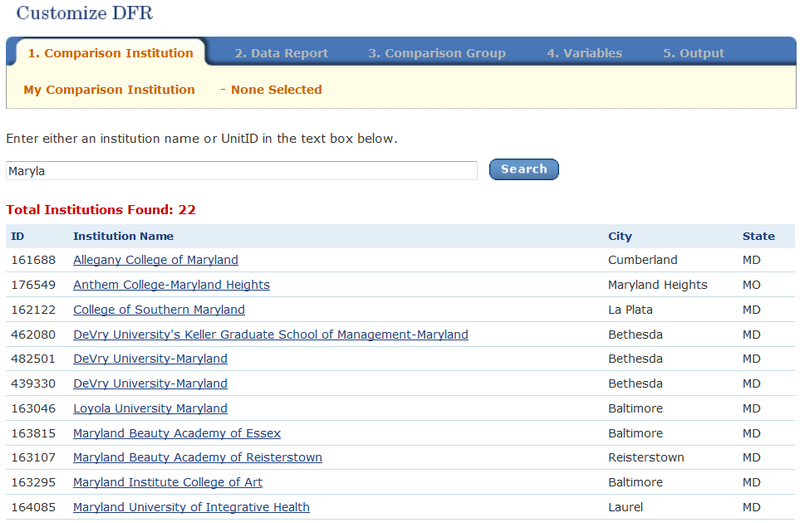Focus the institution name search box
Viewport: 800px width, 523px height.
point(242,170)
